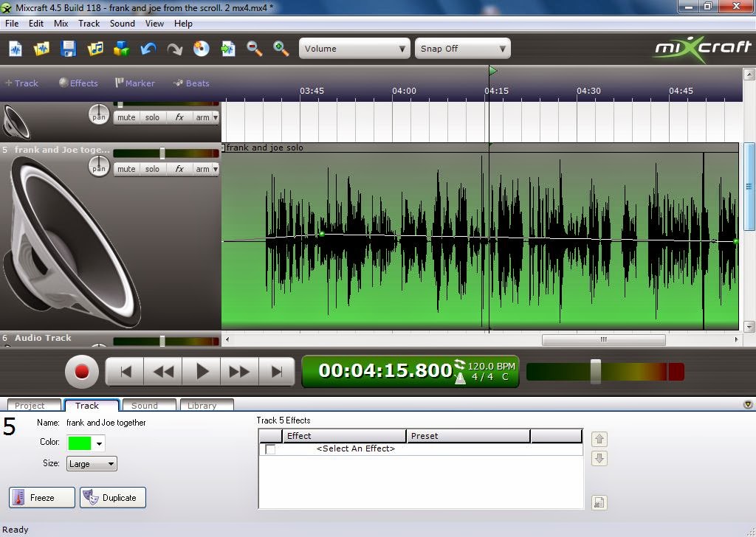Mute the track above track 5
The image size is (756, 537).
point(126,117)
